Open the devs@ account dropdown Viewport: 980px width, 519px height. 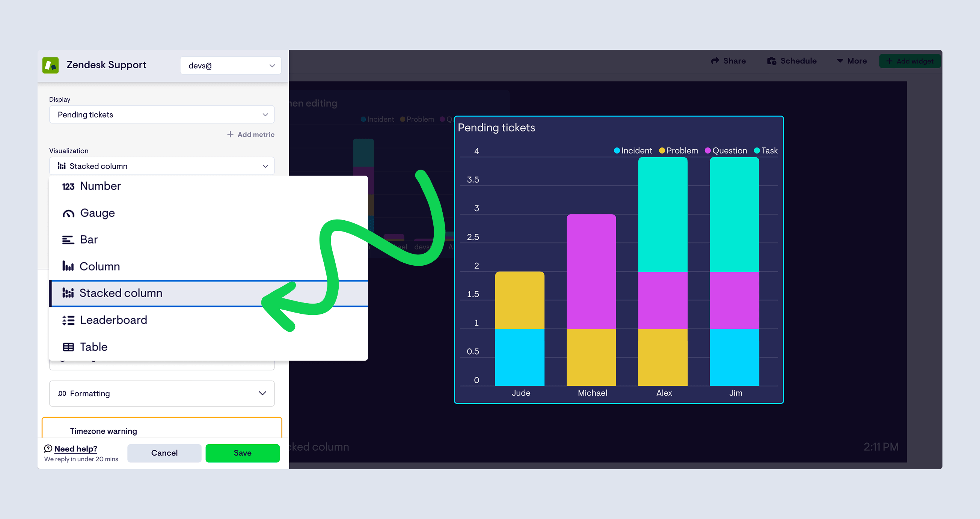click(x=230, y=65)
